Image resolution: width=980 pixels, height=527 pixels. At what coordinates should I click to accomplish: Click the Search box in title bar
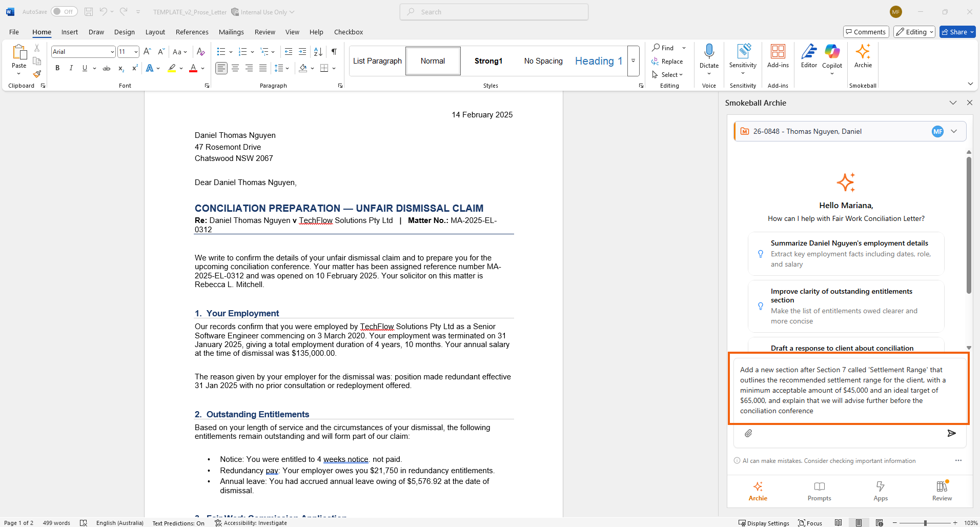click(x=494, y=12)
